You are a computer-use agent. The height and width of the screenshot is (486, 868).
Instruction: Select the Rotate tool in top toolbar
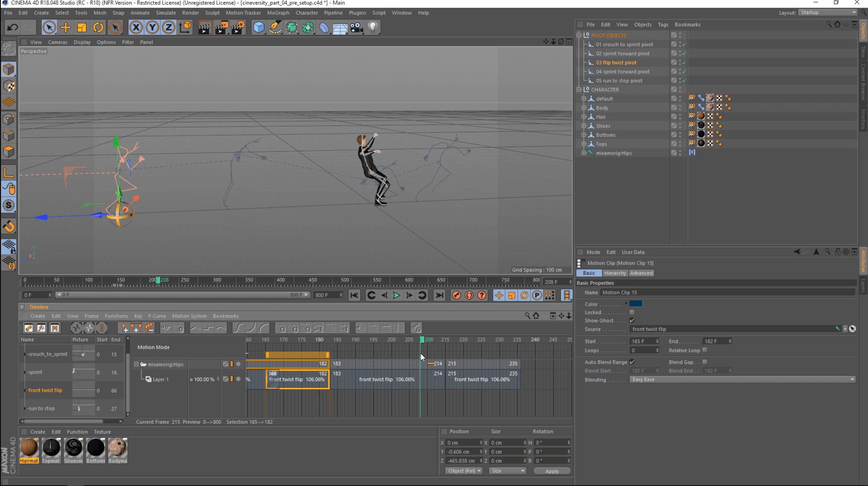click(98, 28)
